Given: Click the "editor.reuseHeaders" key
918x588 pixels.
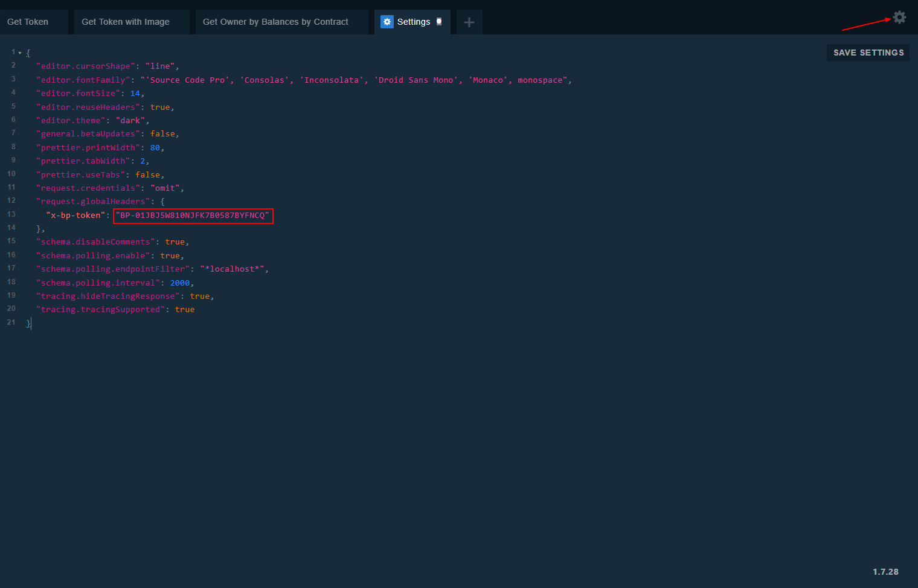Looking at the screenshot, I should 88,107.
